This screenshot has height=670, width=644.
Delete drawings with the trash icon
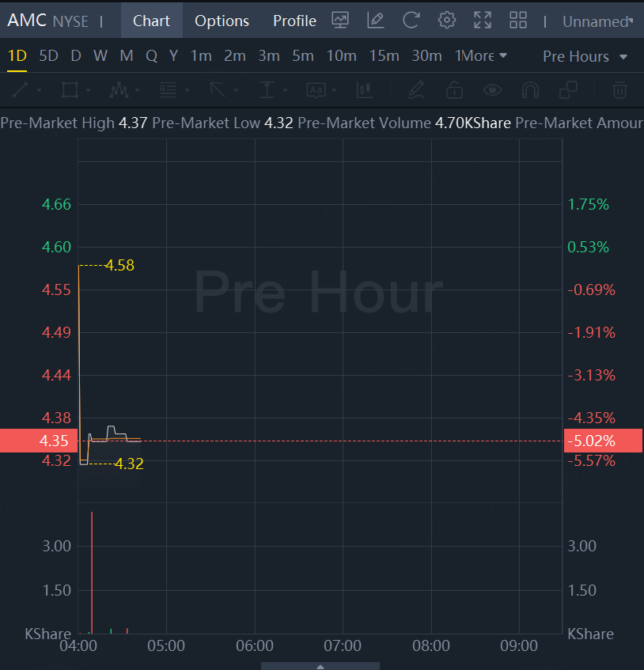(619, 90)
